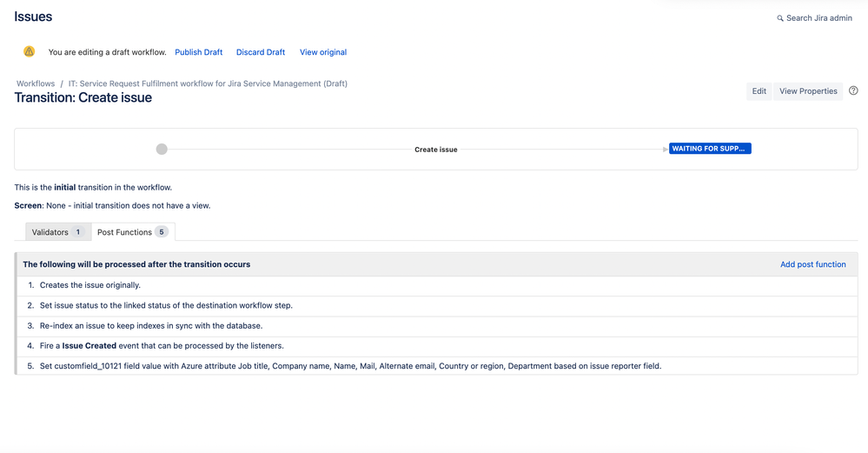This screenshot has height=453, width=868.
Task: Click the search magnifier icon
Action: click(x=780, y=18)
